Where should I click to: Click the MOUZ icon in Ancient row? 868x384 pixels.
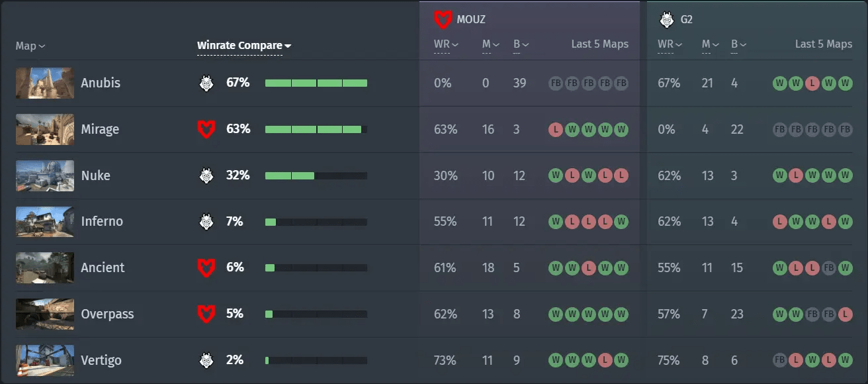pyautogui.click(x=206, y=267)
